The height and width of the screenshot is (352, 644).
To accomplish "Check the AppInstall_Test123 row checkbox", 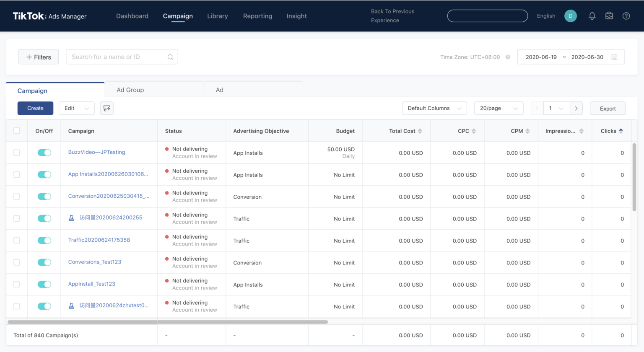I will tap(17, 284).
